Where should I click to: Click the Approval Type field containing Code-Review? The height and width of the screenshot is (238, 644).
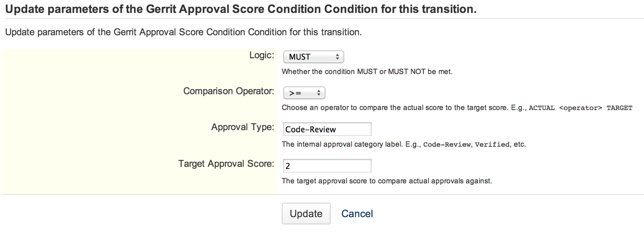(327, 129)
